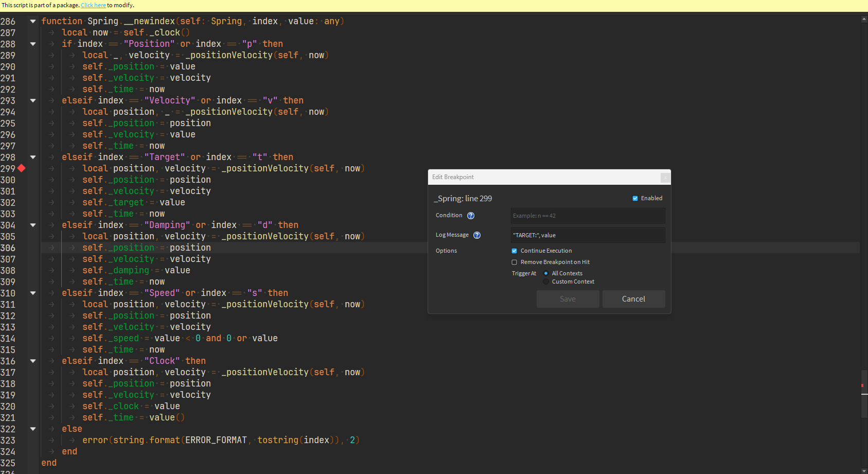Click the red breakpoint marker on line 299
The width and height of the screenshot is (868, 474).
pos(22,168)
